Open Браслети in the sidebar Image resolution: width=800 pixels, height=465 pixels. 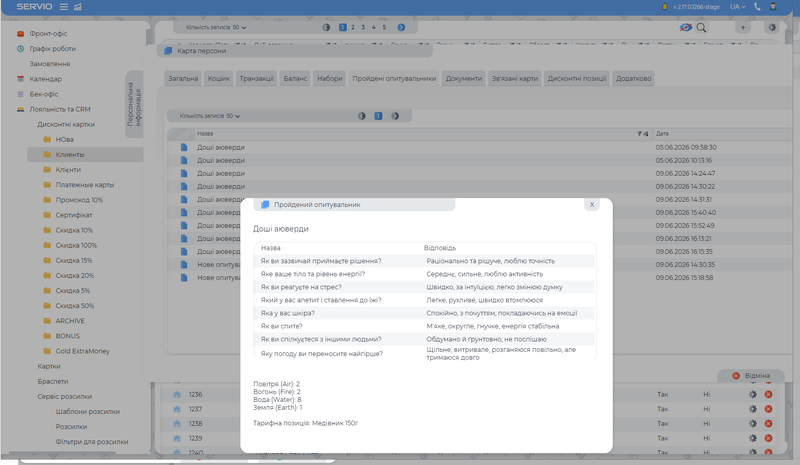pos(53,381)
